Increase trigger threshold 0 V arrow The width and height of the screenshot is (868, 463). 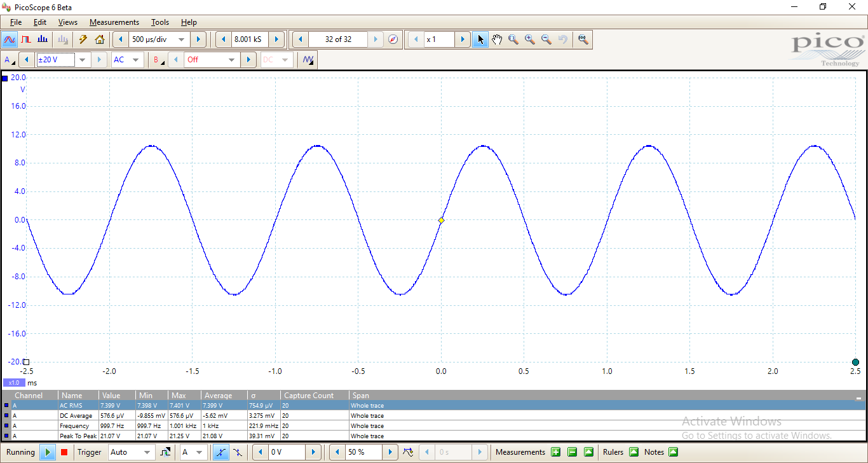(313, 452)
